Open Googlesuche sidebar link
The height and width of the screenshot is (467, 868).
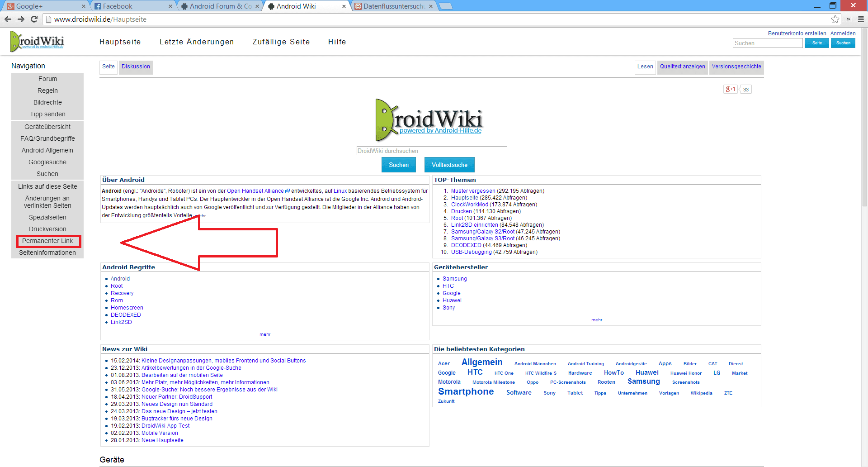click(47, 162)
